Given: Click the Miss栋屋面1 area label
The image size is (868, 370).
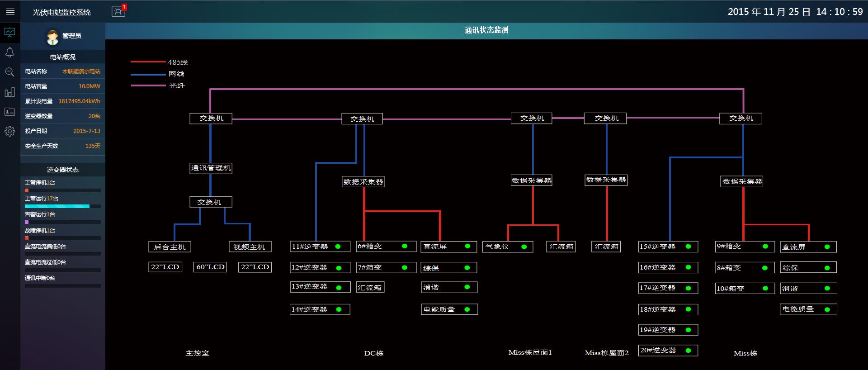Looking at the screenshot, I should (530, 352).
